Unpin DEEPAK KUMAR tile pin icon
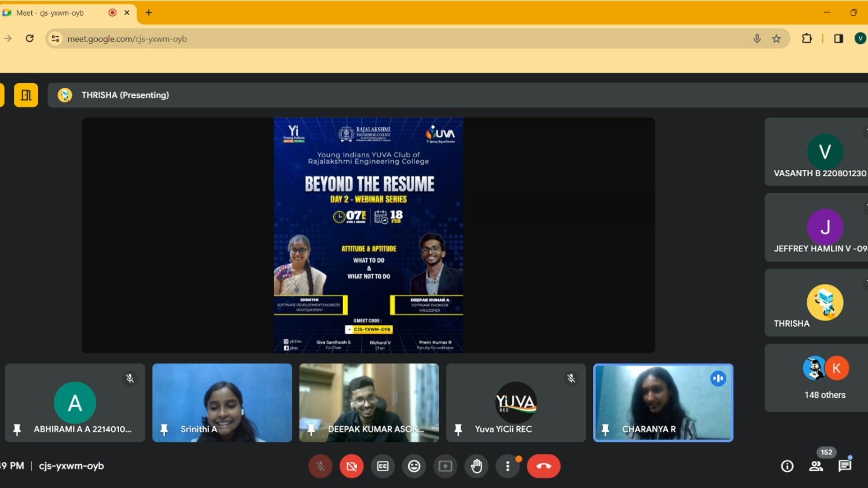 pos(311,430)
